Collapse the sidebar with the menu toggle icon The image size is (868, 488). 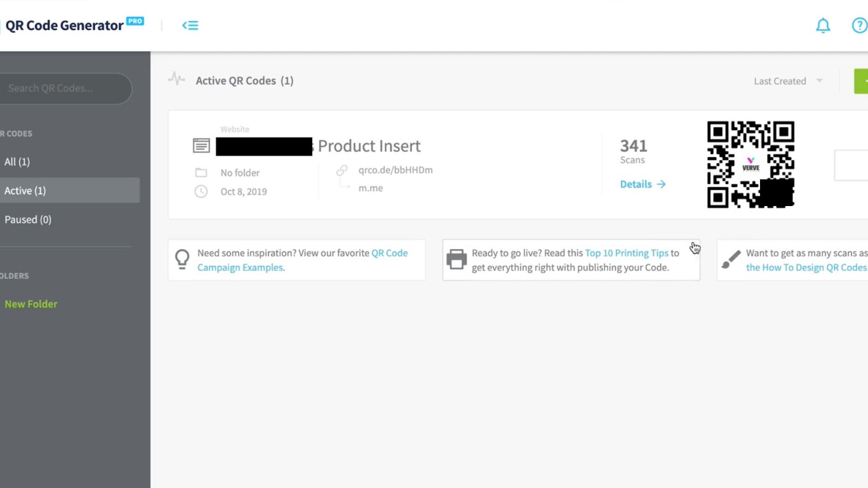tap(190, 25)
